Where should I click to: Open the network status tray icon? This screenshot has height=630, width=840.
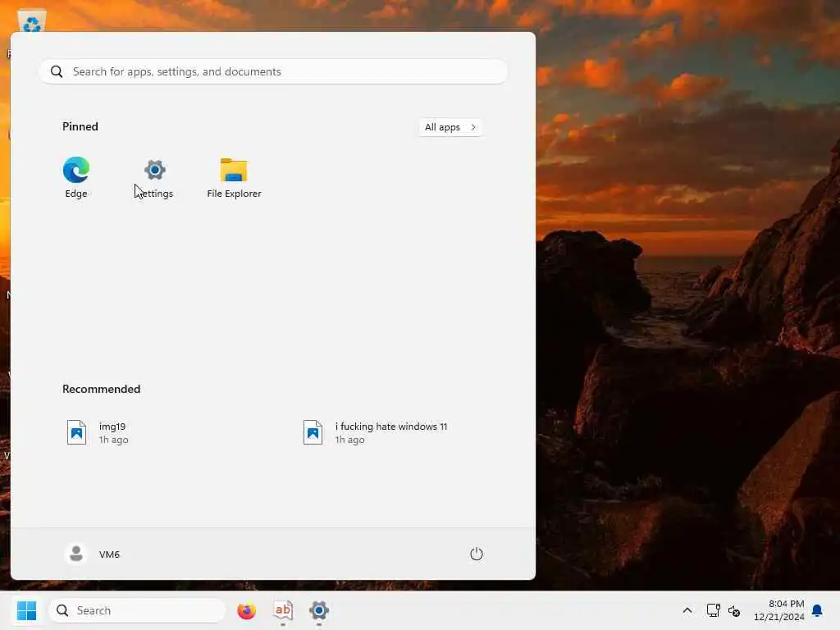coord(714,610)
